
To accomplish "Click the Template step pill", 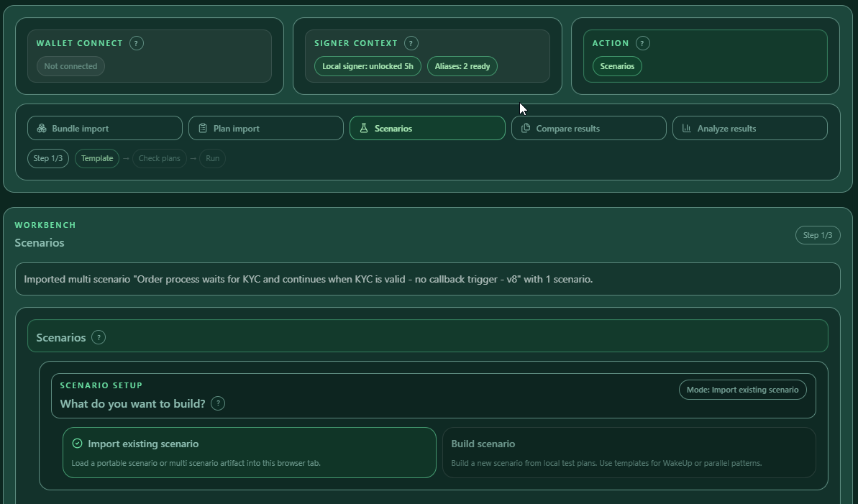I will (97, 159).
